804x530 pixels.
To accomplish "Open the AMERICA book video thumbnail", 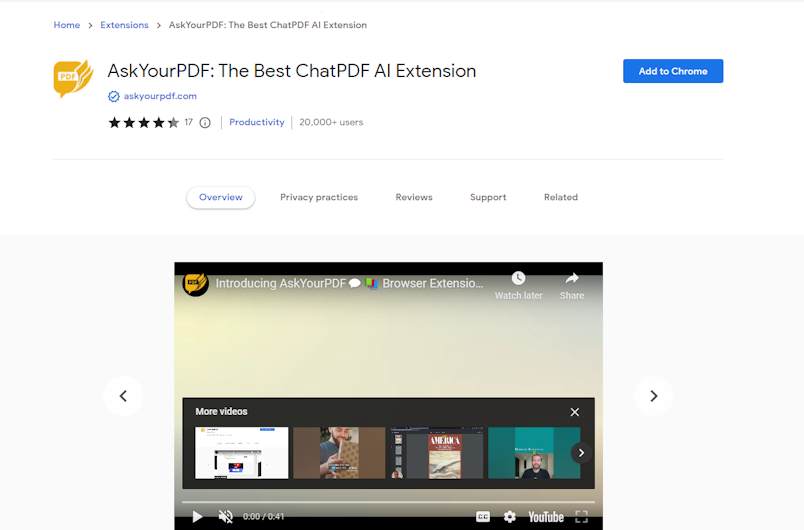I will pos(436,453).
